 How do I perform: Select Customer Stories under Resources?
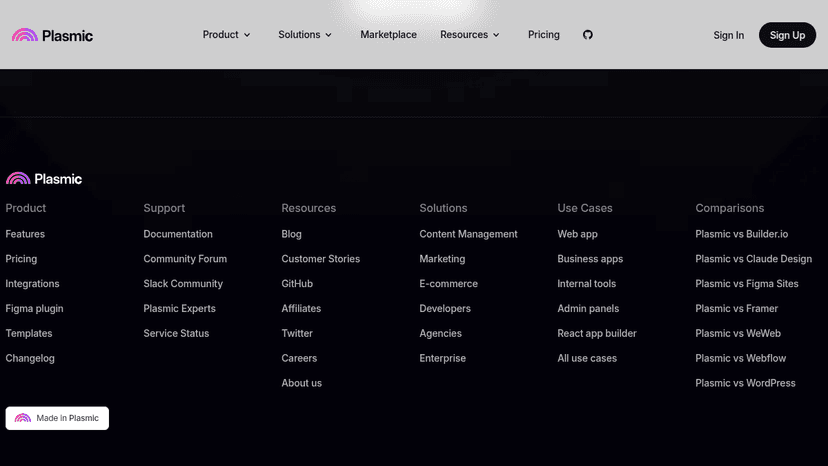click(321, 259)
